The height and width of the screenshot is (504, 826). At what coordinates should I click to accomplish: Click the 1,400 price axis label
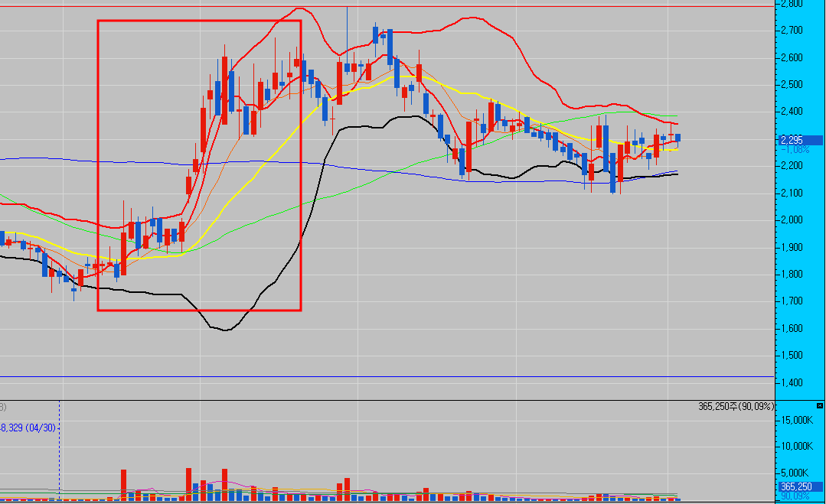pos(792,382)
